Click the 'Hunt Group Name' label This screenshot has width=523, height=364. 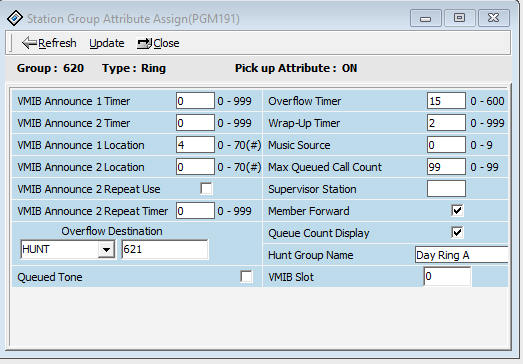tap(311, 255)
